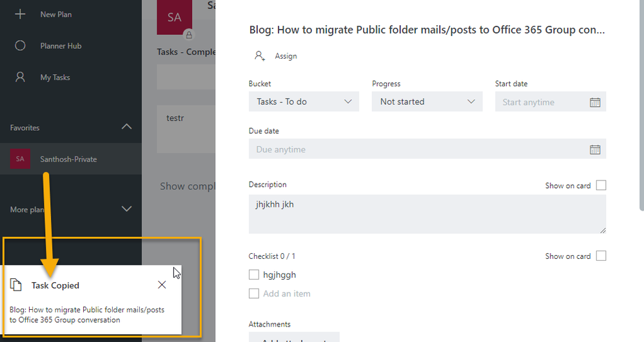Image resolution: width=644 pixels, height=342 pixels.
Task: Click the hgjhggh checklist text
Action: click(279, 274)
